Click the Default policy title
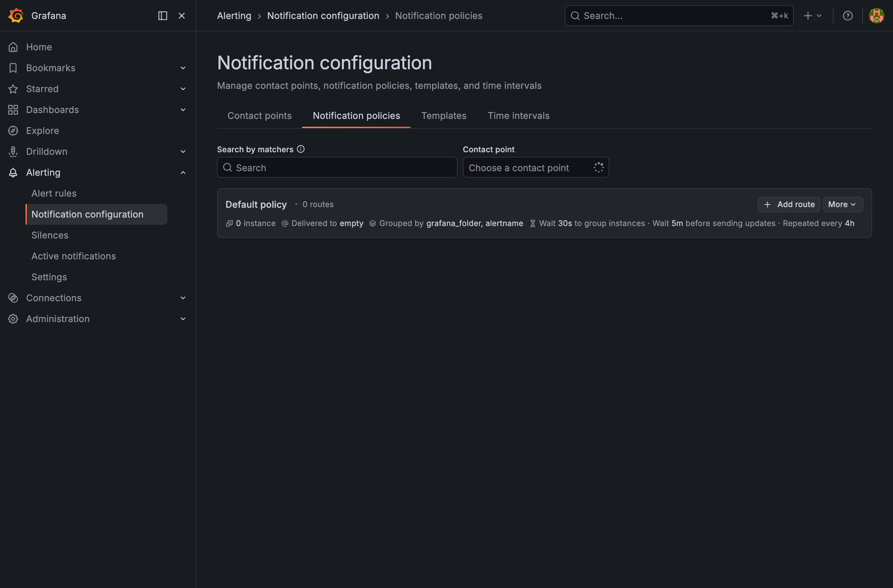The image size is (893, 588). 256,204
